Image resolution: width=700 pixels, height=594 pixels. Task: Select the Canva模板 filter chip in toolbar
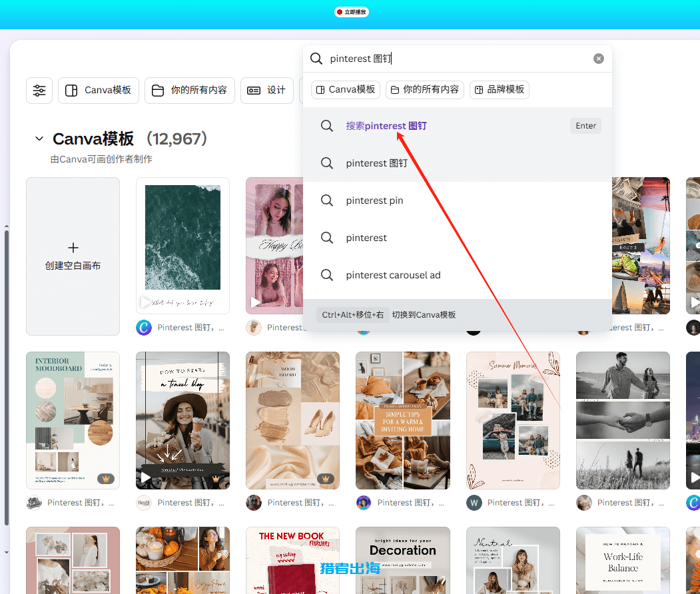[99, 91]
